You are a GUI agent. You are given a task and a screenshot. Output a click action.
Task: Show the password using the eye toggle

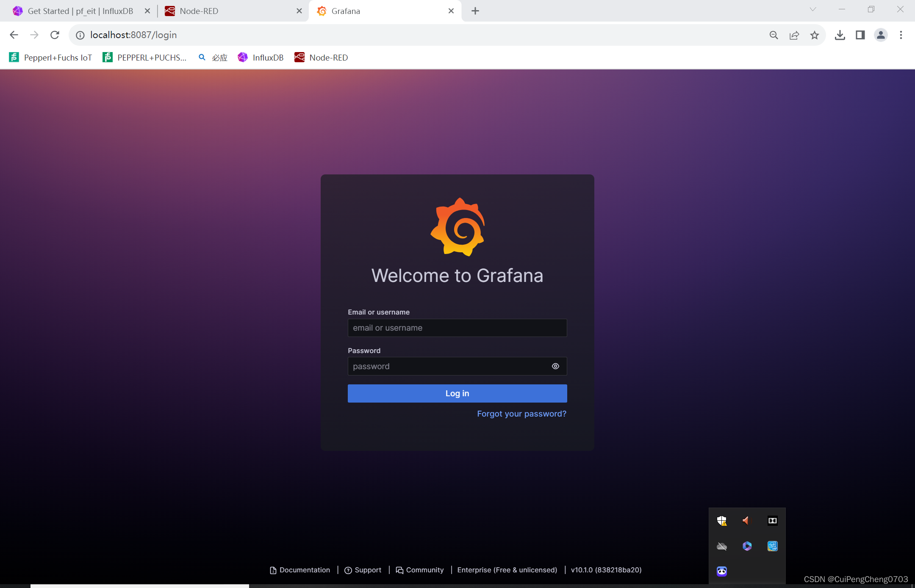coord(555,366)
